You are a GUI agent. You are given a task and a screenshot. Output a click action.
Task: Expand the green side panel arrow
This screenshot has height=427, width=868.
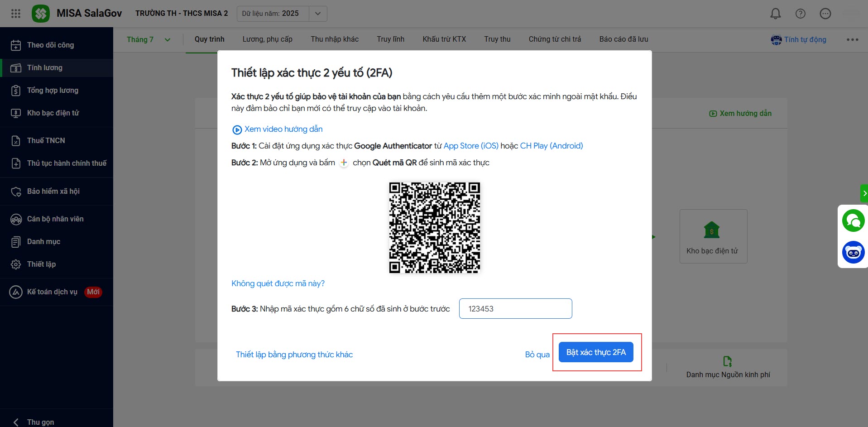tap(864, 193)
